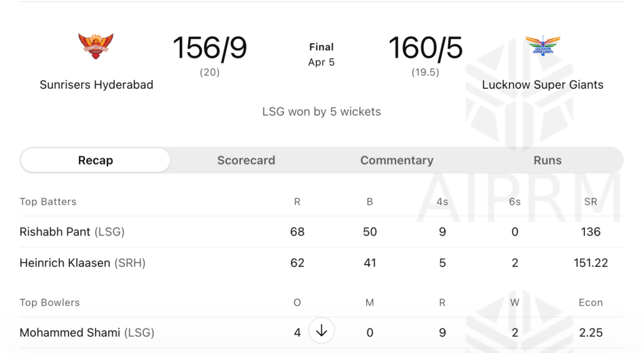Screen dimensions: 644x353
Task: Switch to the Runs tab
Action: [x=547, y=160]
